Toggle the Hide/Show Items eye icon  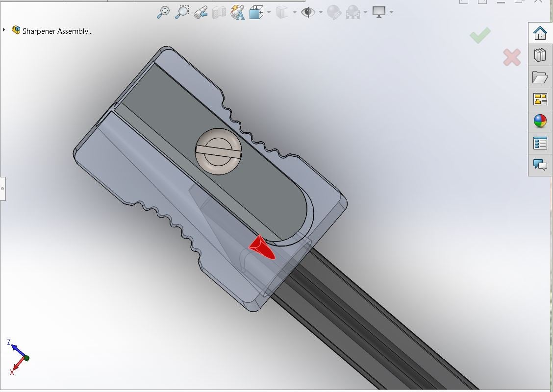click(x=308, y=12)
